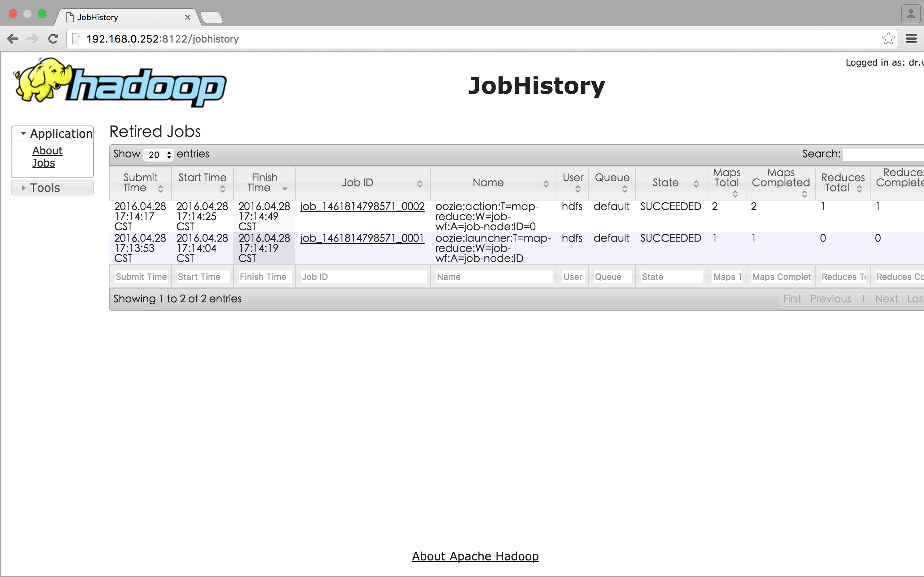Open the Show entries dropdown
Screen dimensions: 924x577
pyautogui.click(x=158, y=155)
